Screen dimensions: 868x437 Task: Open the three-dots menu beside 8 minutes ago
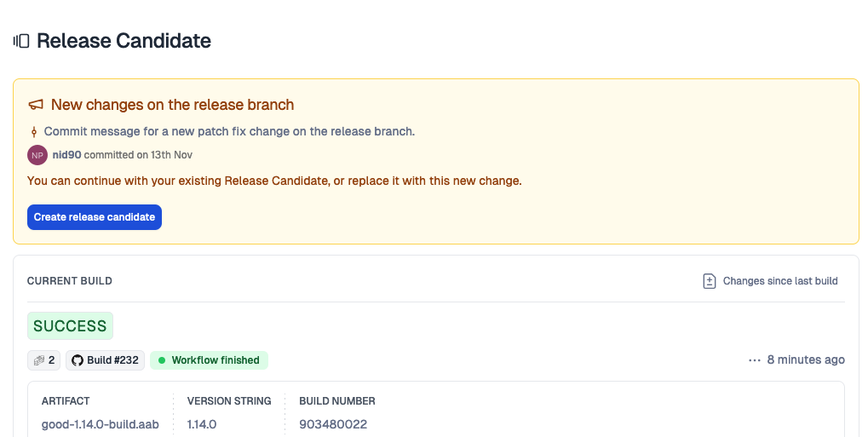pyautogui.click(x=755, y=360)
